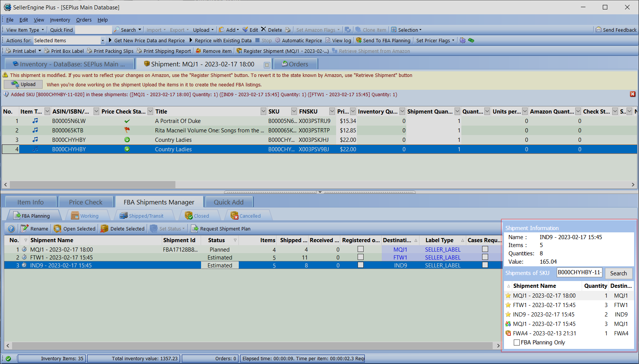Toggle Registered checkbox for MQJ1 shipment
Screen dimensions: 639x364
click(361, 249)
